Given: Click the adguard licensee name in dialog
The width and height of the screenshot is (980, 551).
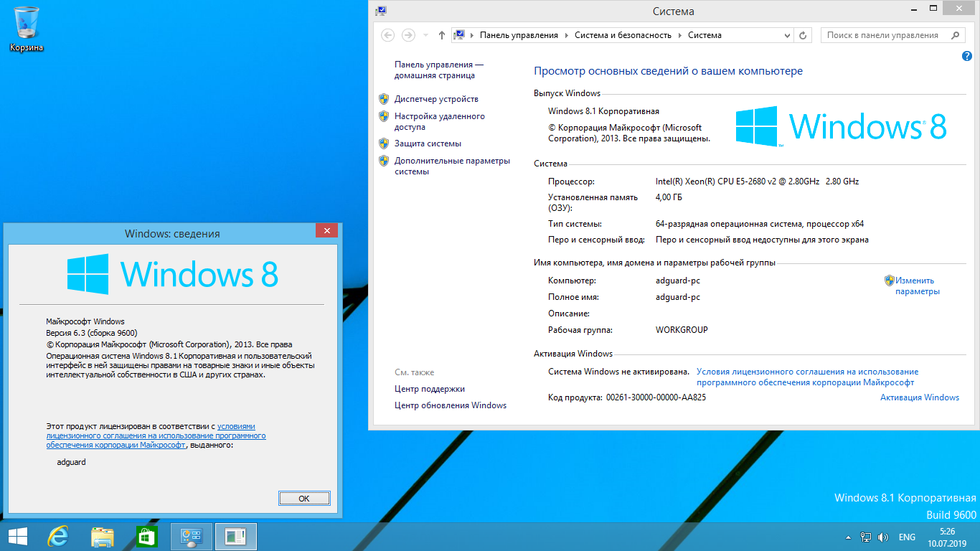Looking at the screenshot, I should 71,462.
